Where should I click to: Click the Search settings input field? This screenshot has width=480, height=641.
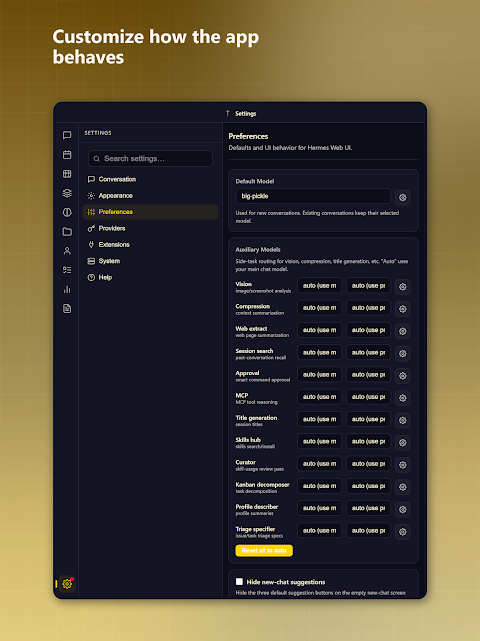(x=150, y=159)
